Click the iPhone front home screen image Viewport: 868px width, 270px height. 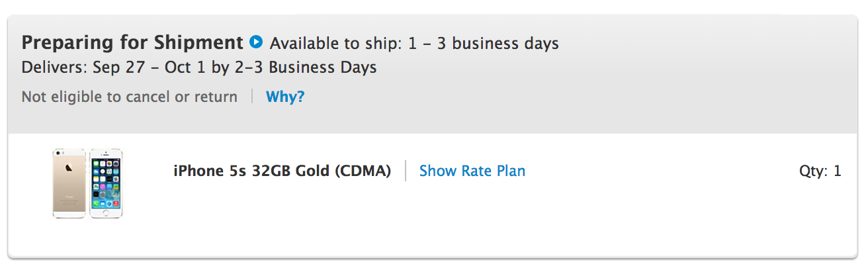tap(106, 183)
